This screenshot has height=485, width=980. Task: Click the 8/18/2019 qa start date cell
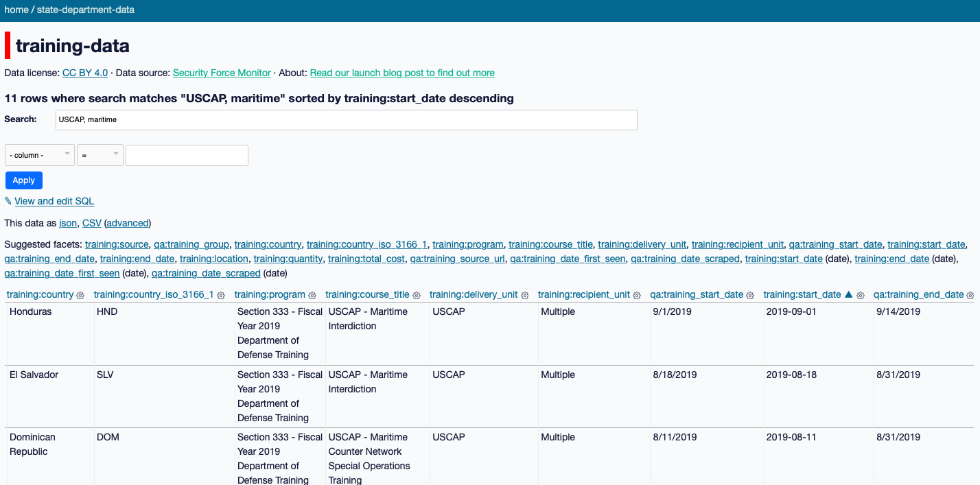coord(706,396)
